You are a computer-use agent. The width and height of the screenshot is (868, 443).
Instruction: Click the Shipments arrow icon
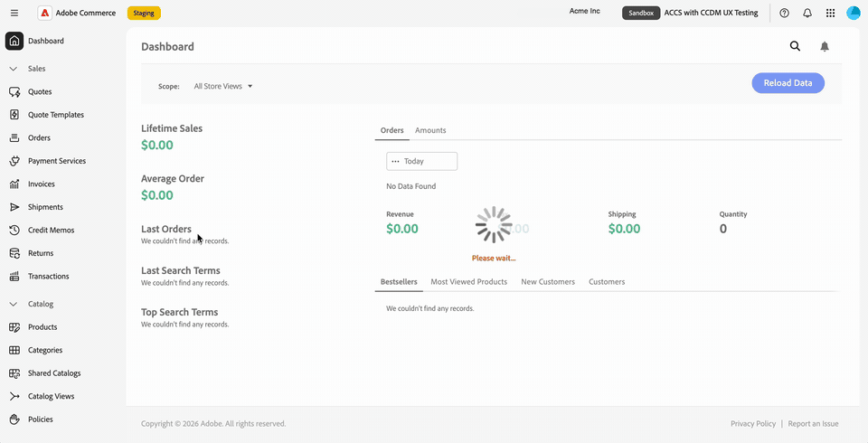pyautogui.click(x=14, y=207)
